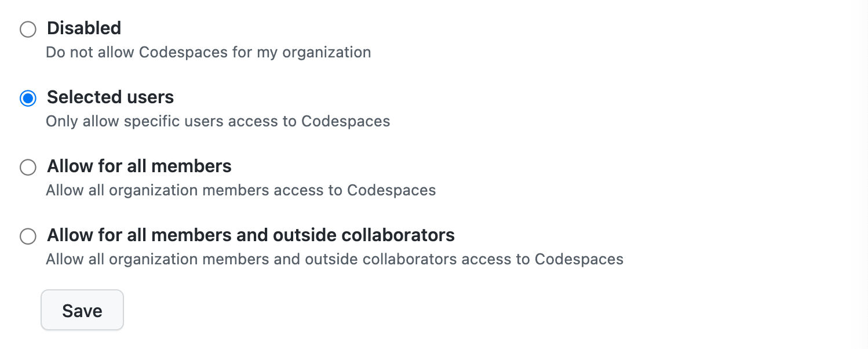Screen dimensions: 868x349
Task: Deselect Selected users by choosing Disabled
Action: [28, 29]
